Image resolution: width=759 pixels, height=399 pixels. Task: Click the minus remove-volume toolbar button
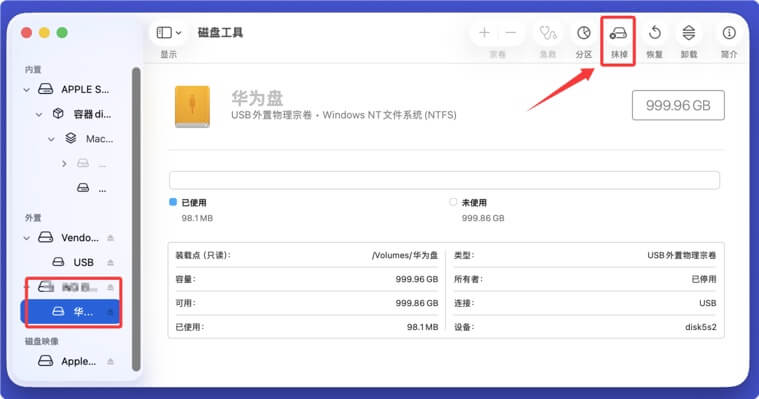click(x=511, y=32)
